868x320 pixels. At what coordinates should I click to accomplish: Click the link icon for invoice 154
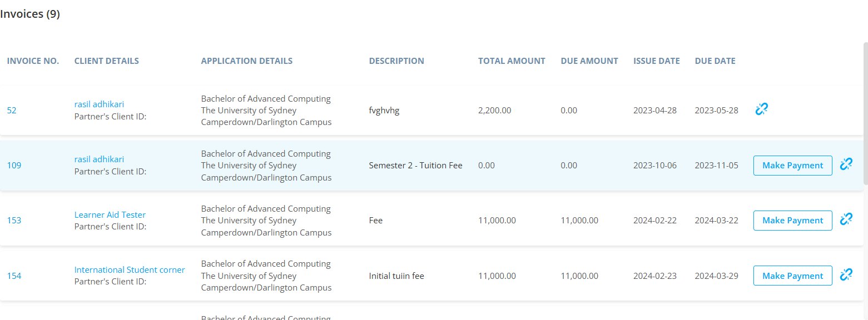pos(846,275)
